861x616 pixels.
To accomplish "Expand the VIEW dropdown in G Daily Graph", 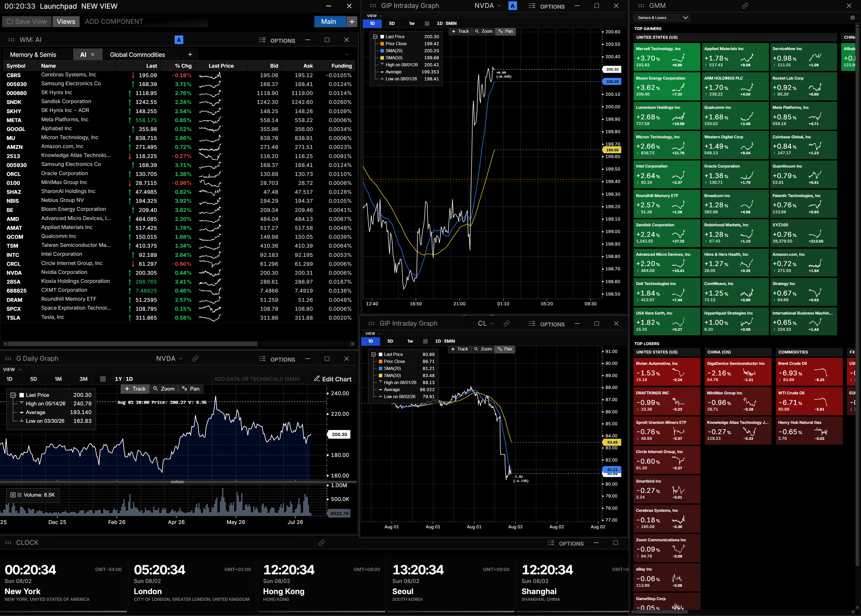I will [13, 369].
